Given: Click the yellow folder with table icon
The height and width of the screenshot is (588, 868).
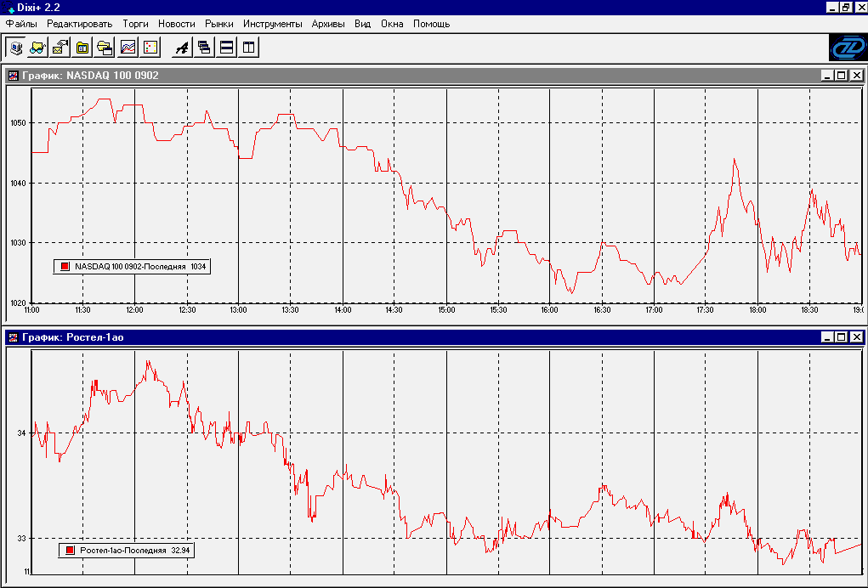Looking at the screenshot, I should (x=82, y=48).
